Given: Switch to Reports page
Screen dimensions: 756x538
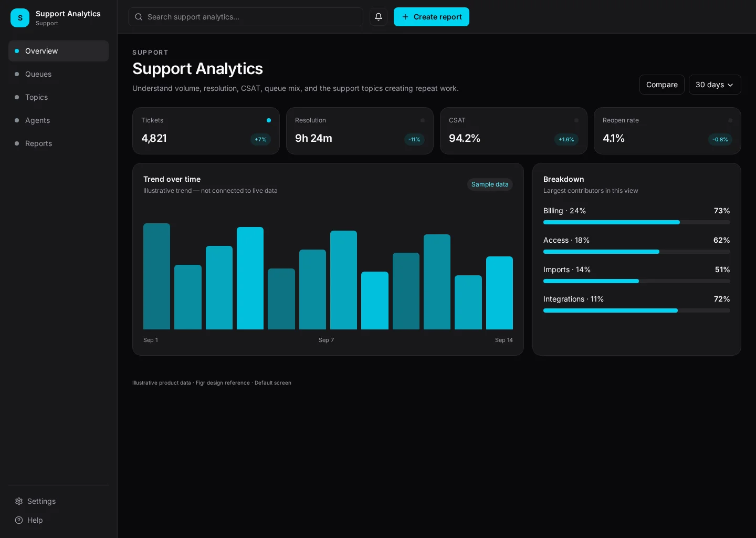Looking at the screenshot, I should pyautogui.click(x=58, y=143).
